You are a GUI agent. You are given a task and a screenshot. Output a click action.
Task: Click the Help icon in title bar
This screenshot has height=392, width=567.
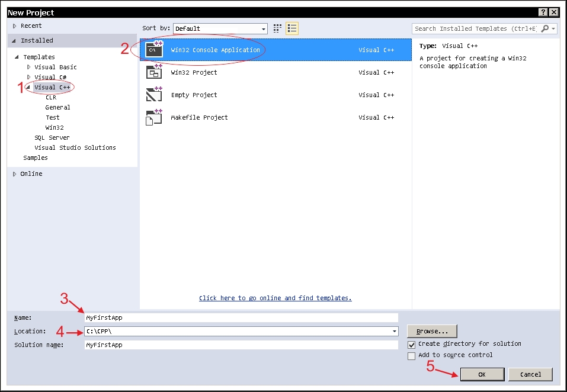pyautogui.click(x=544, y=12)
